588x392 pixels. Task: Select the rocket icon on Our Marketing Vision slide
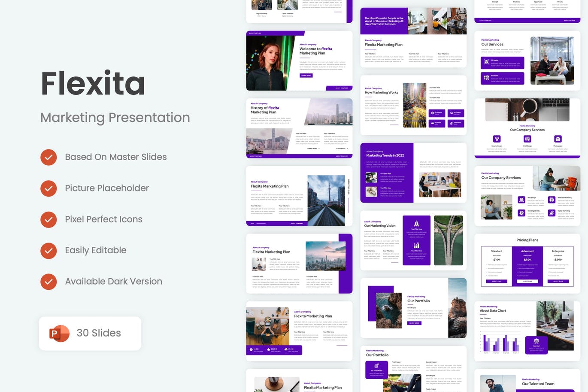416,223
